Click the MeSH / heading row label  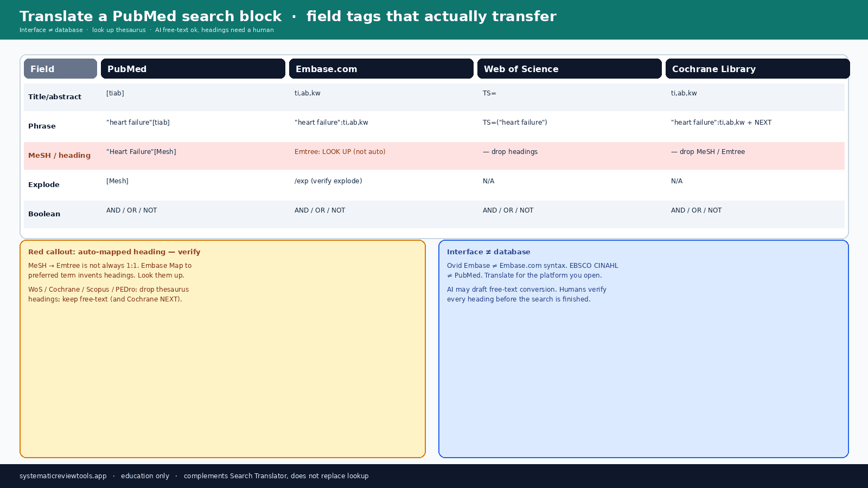(x=59, y=156)
